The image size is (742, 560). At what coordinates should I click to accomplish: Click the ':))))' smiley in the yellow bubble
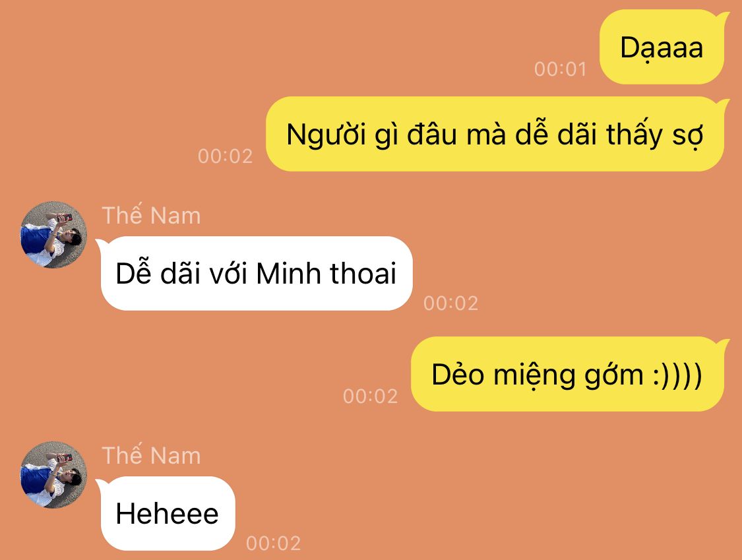pos(677,375)
